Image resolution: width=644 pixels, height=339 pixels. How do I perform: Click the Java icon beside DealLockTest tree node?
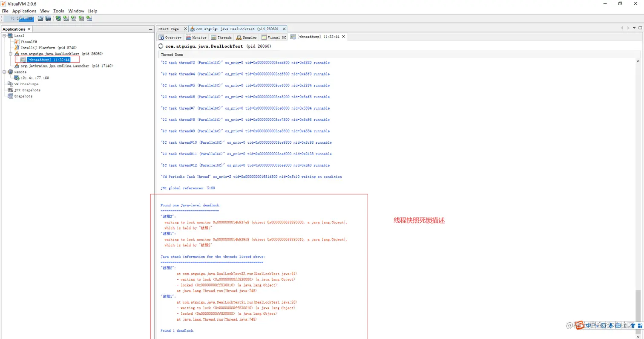(x=17, y=54)
